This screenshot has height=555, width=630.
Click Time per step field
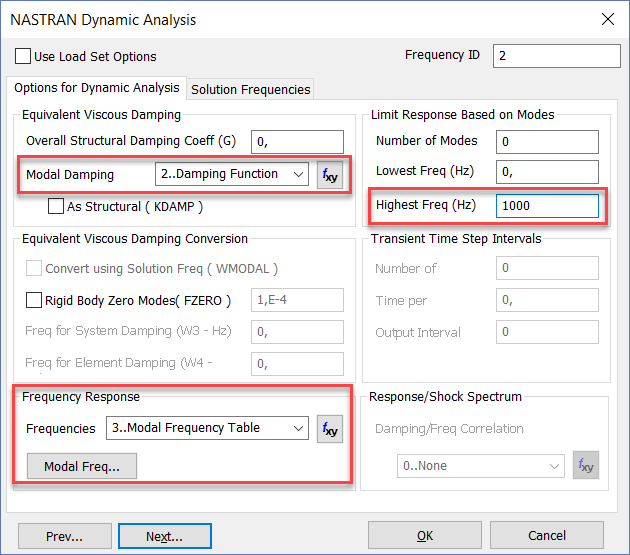pyautogui.click(x=547, y=300)
